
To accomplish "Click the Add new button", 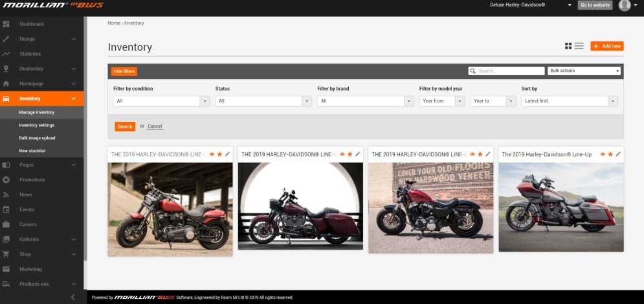I will pos(607,46).
